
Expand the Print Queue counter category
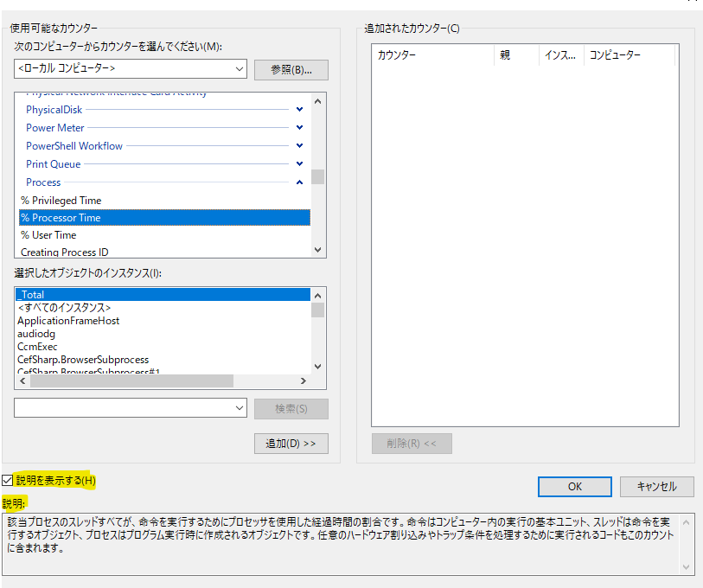click(298, 163)
